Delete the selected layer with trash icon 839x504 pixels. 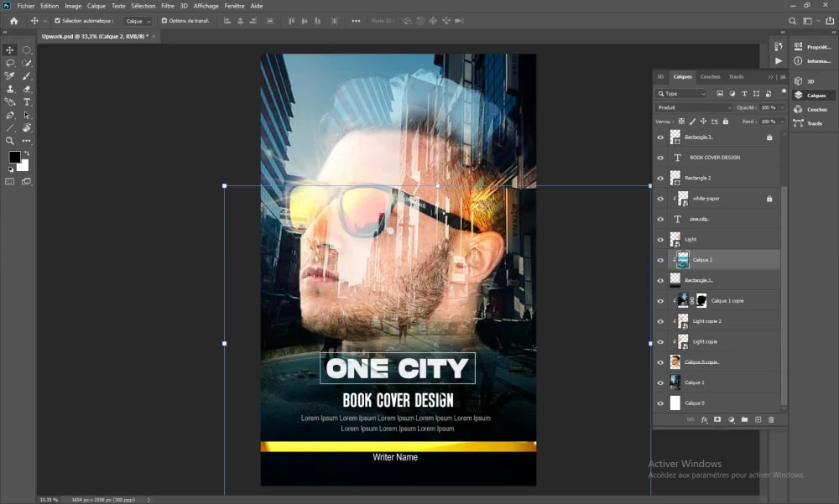pyautogui.click(x=772, y=419)
